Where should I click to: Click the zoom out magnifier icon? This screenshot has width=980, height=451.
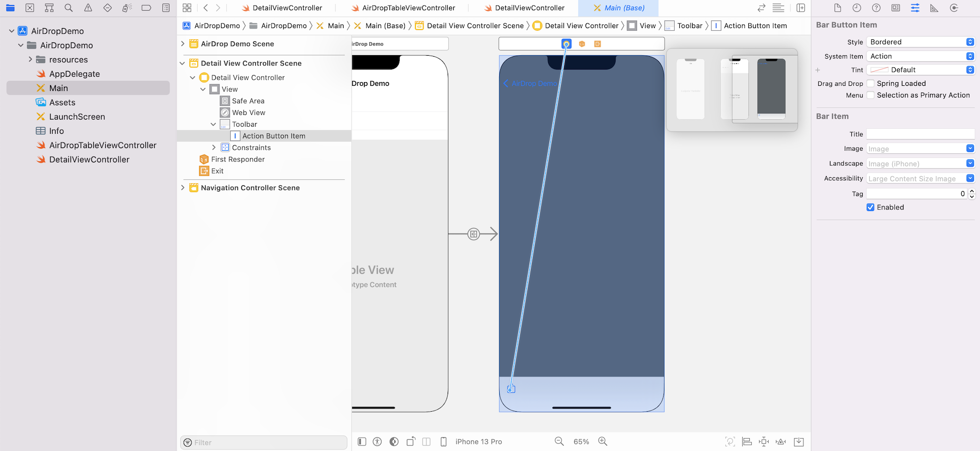(559, 442)
